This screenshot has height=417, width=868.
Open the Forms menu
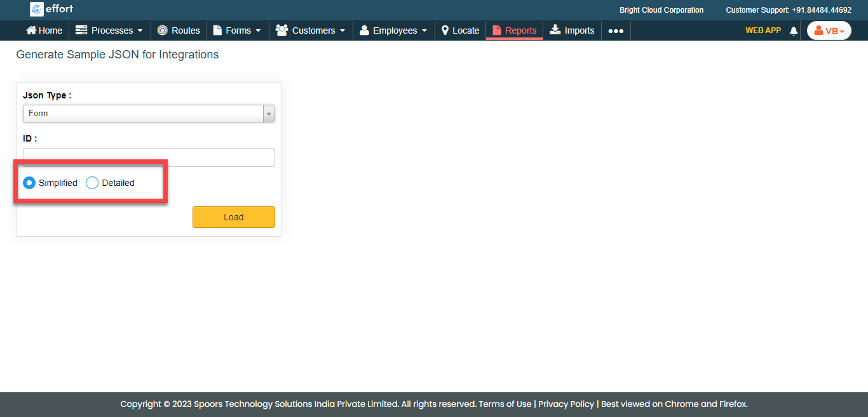[237, 30]
